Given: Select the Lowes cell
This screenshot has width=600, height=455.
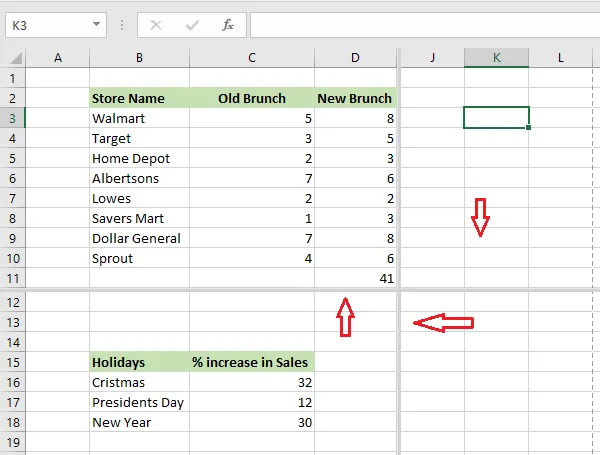Looking at the screenshot, I should click(x=139, y=198).
